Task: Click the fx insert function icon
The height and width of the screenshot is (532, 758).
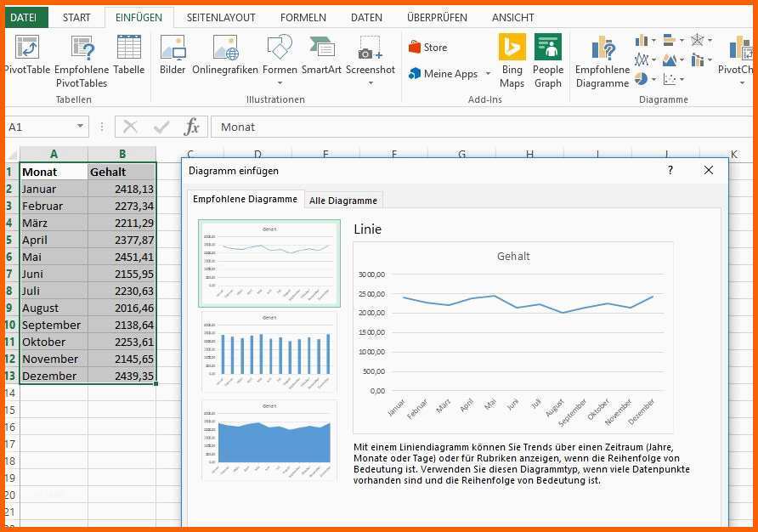Action: (191, 127)
